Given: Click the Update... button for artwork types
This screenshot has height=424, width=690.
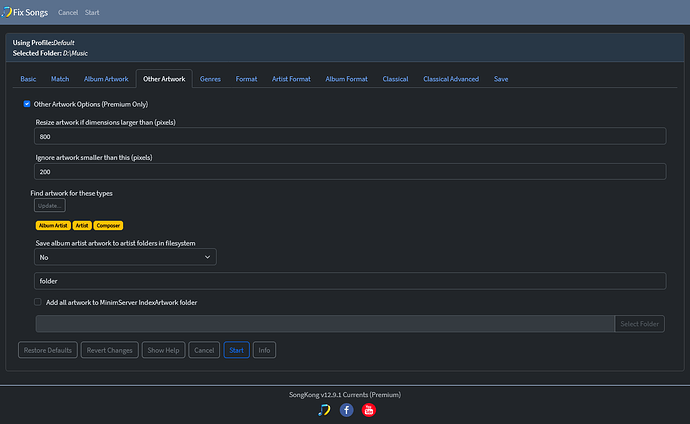Looking at the screenshot, I should click(x=50, y=205).
